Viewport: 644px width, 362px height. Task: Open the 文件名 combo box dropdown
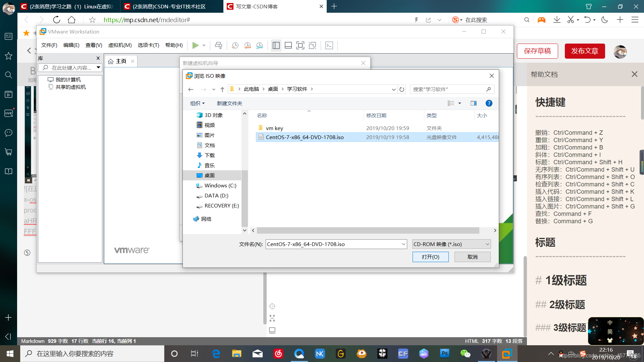coord(404,244)
